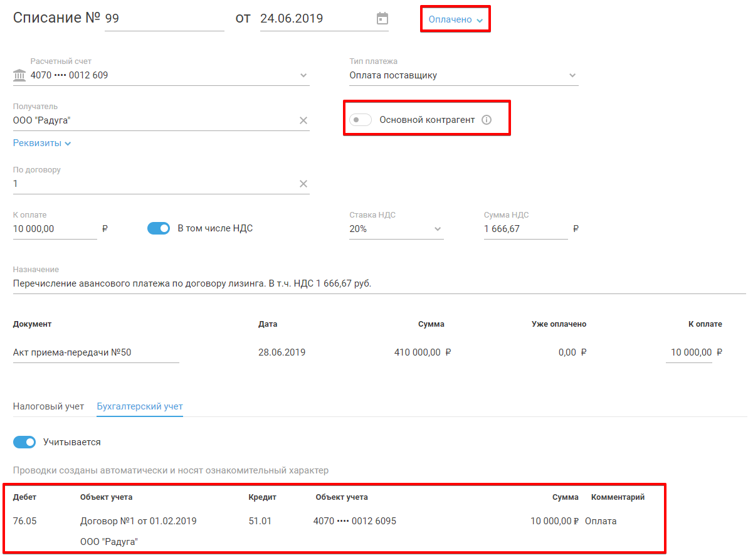748x560 pixels.
Task: Click info icon next to Основной контрагент
Action: [x=487, y=120]
